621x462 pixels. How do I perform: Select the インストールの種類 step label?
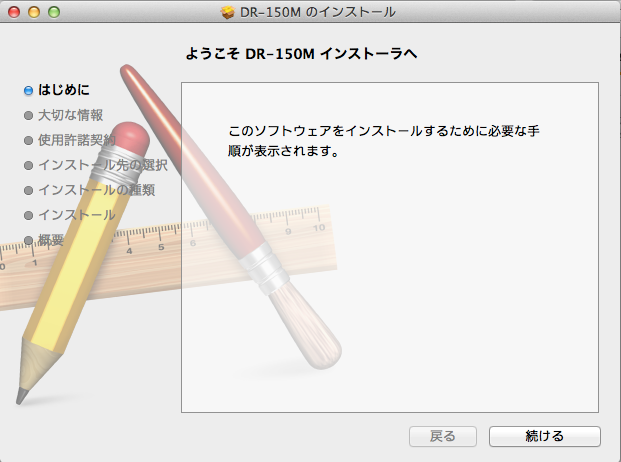pyautogui.click(x=95, y=190)
